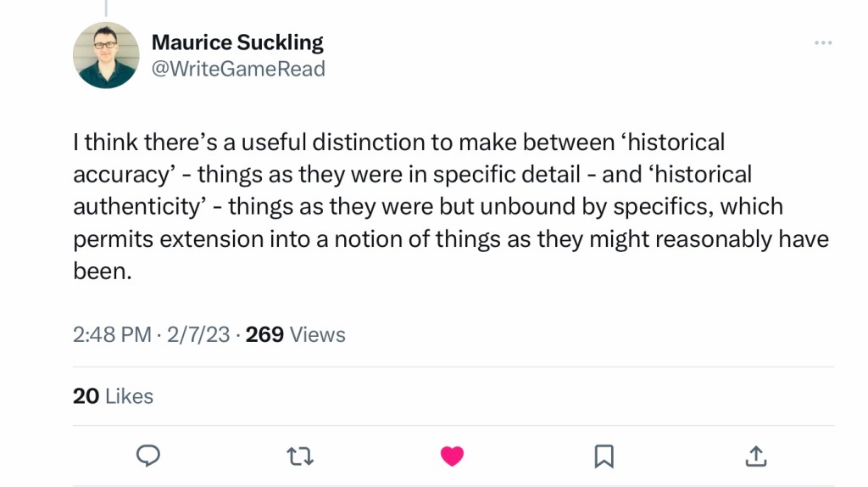
Task: Reply to the tweet via speech bubble icon
Action: coord(148,456)
